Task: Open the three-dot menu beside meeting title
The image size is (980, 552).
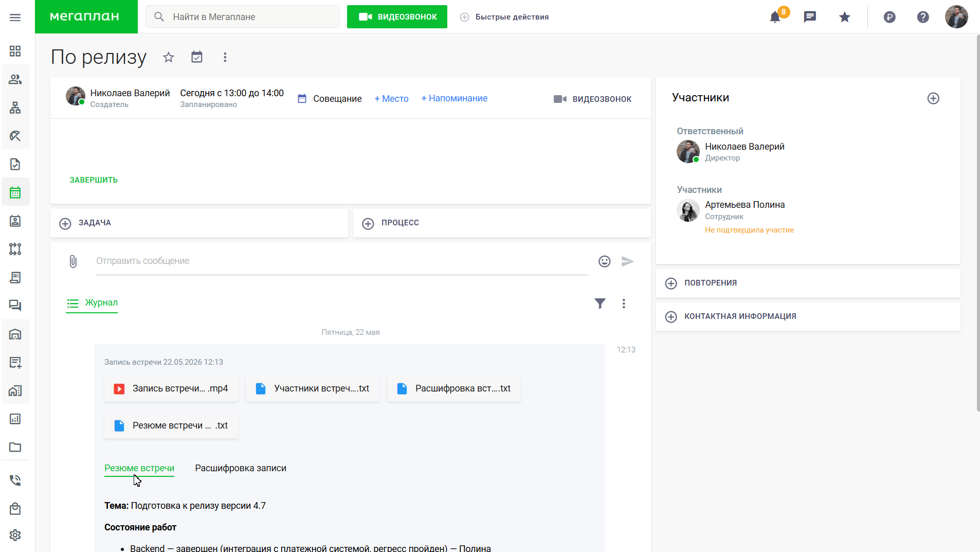Action: 225,57
